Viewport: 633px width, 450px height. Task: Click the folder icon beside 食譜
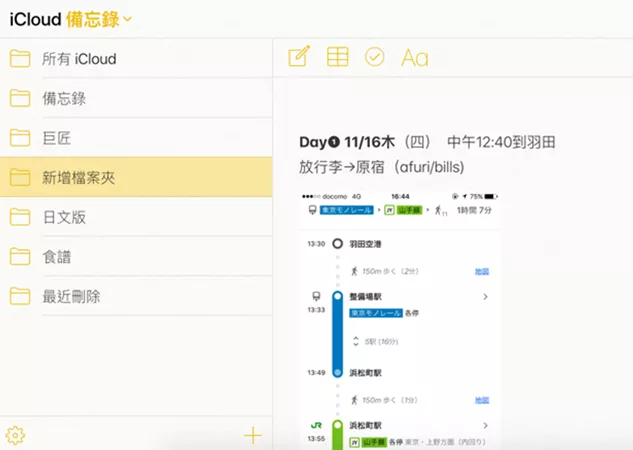pos(20,257)
